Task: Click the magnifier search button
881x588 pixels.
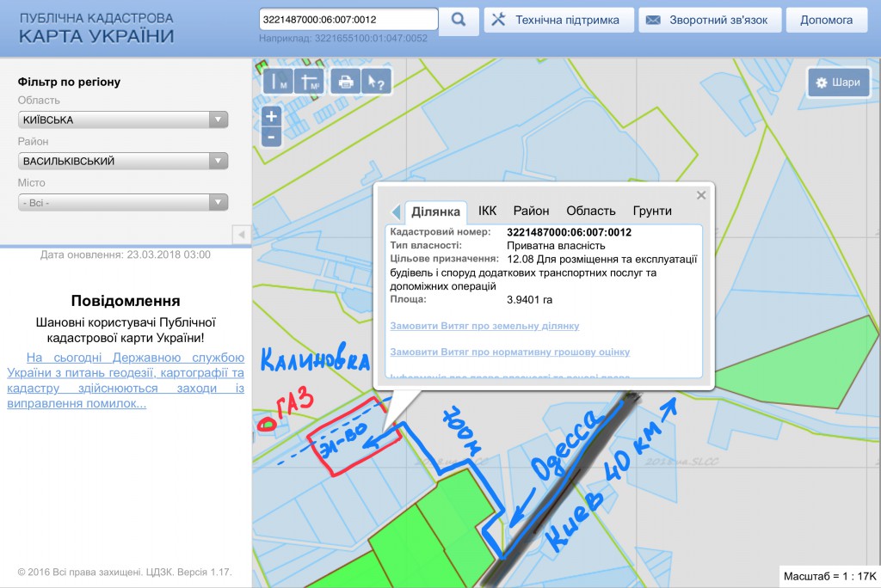Action: click(x=459, y=20)
